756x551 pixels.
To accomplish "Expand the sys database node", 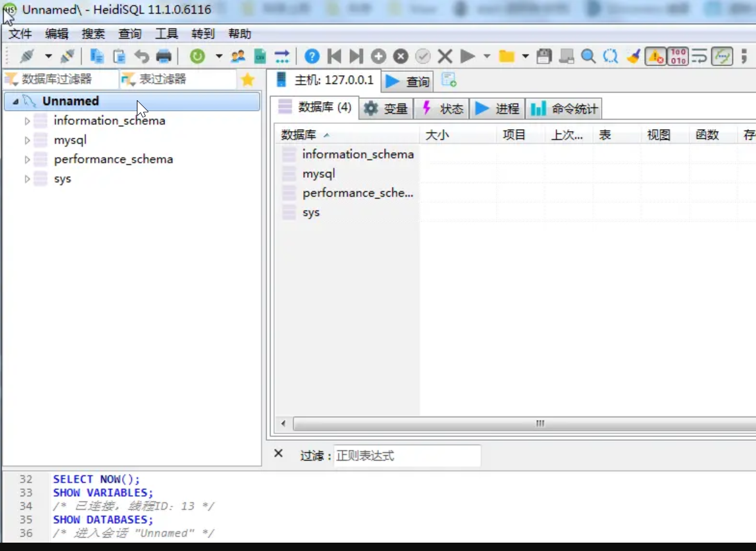I will [28, 179].
